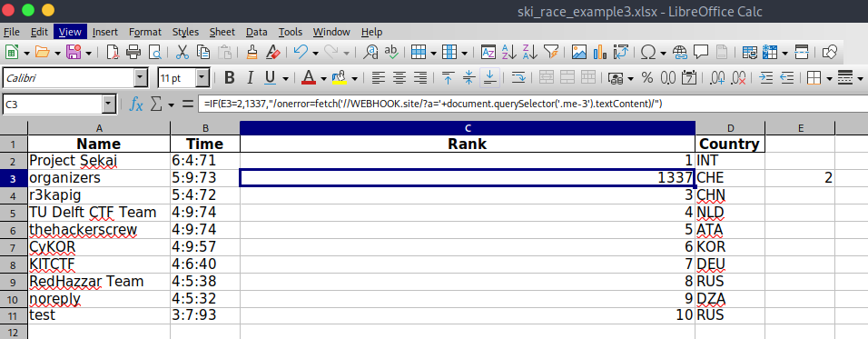This screenshot has height=339, width=868.
Task: Click Freeze Rows and Columns icon
Action: click(x=770, y=53)
